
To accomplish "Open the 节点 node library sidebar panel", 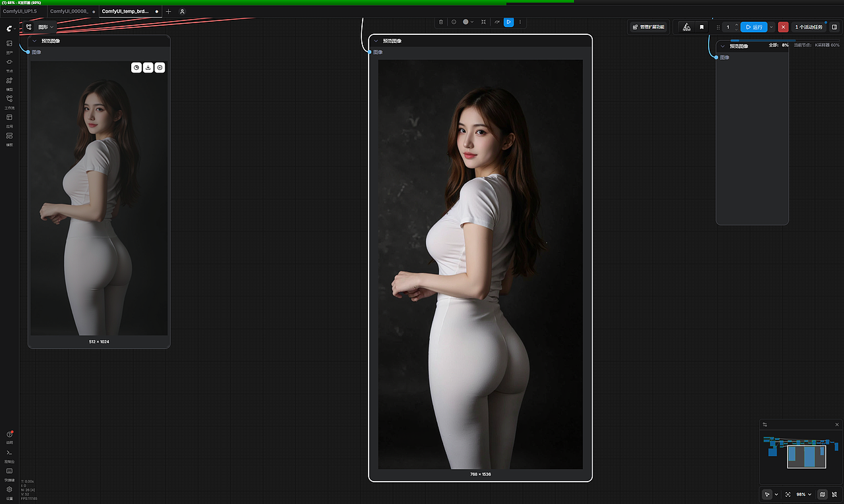I will point(9,65).
